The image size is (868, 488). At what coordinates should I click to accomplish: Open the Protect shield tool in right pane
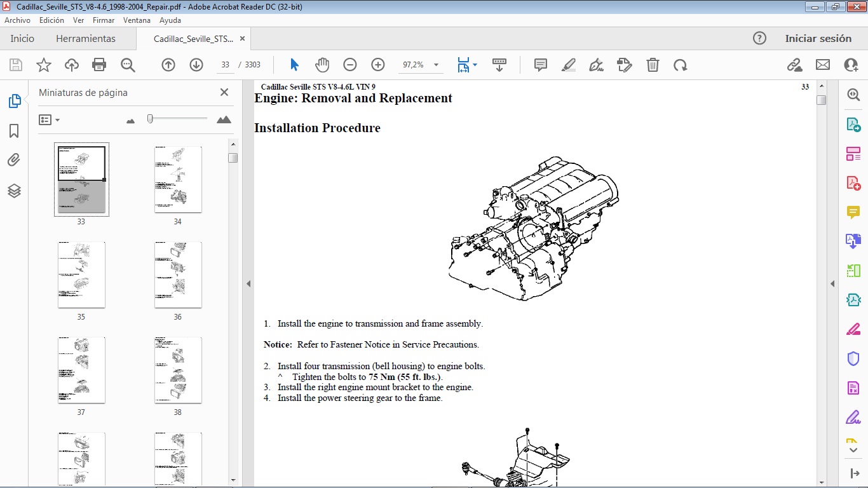point(853,358)
